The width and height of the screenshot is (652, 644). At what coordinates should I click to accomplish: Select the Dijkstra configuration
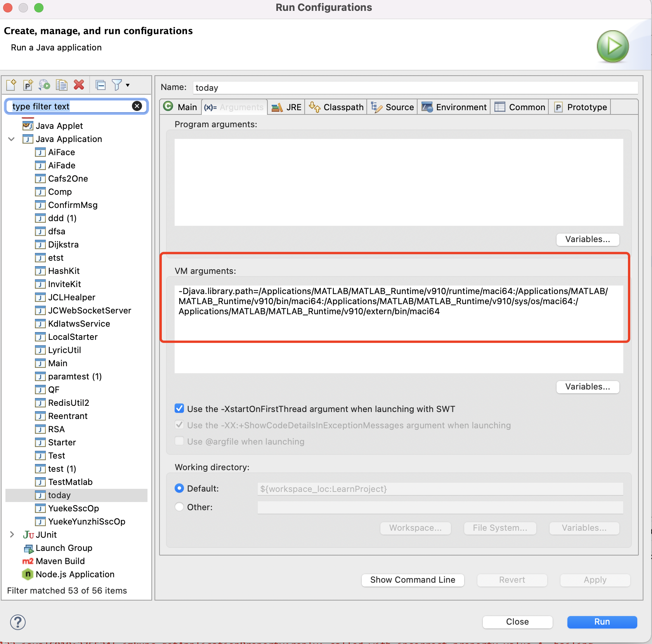pos(57,244)
